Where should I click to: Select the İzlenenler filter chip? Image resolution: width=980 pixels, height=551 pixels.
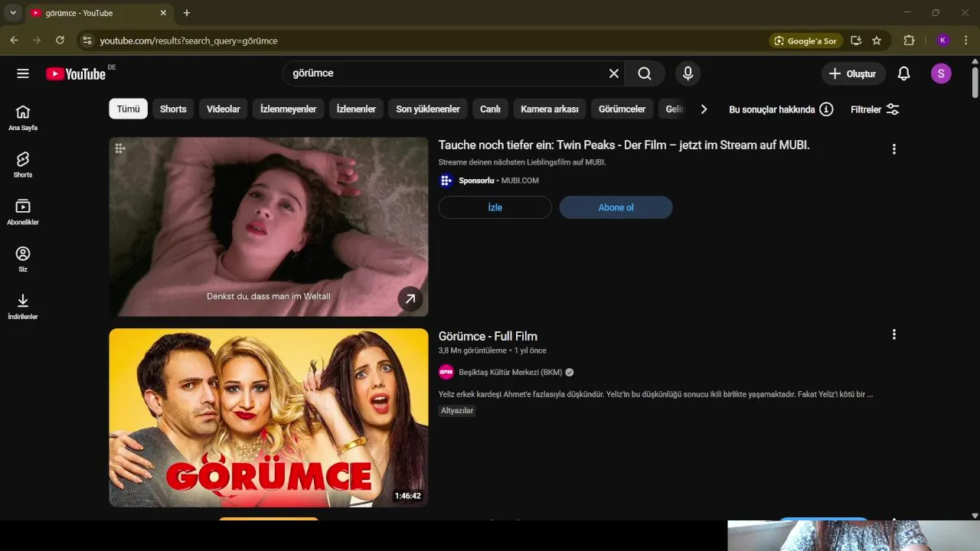(x=356, y=109)
